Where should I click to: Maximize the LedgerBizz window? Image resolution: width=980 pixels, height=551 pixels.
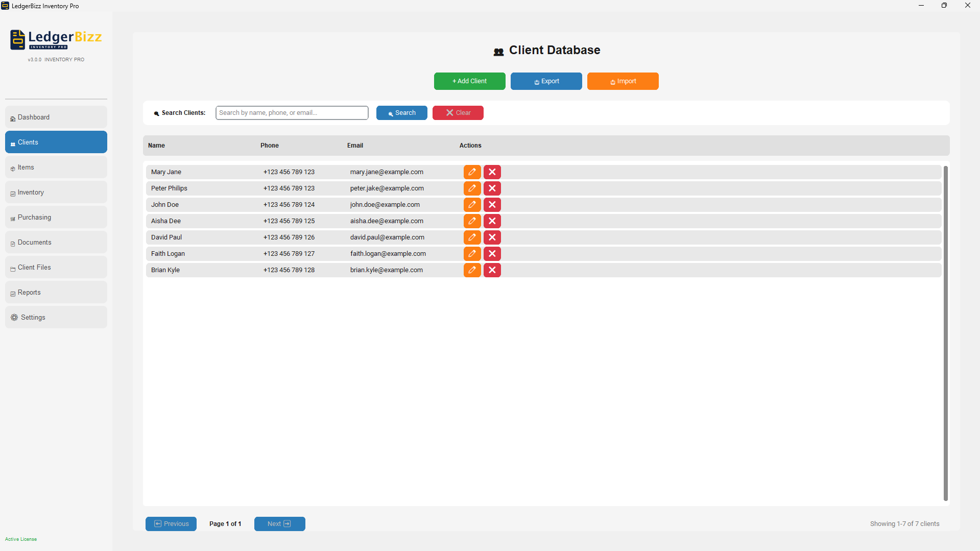pyautogui.click(x=944, y=6)
